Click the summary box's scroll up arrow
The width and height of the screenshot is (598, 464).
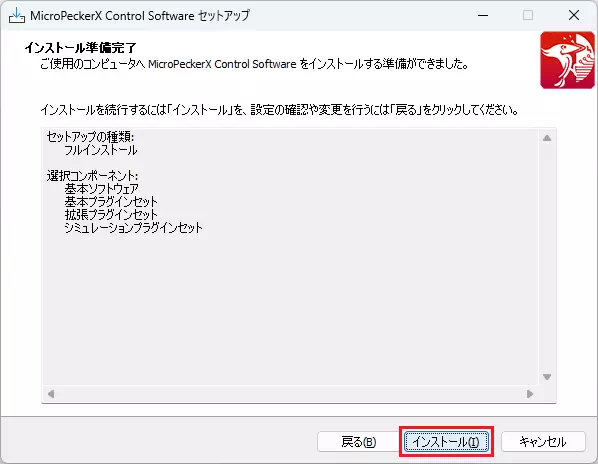coord(547,138)
